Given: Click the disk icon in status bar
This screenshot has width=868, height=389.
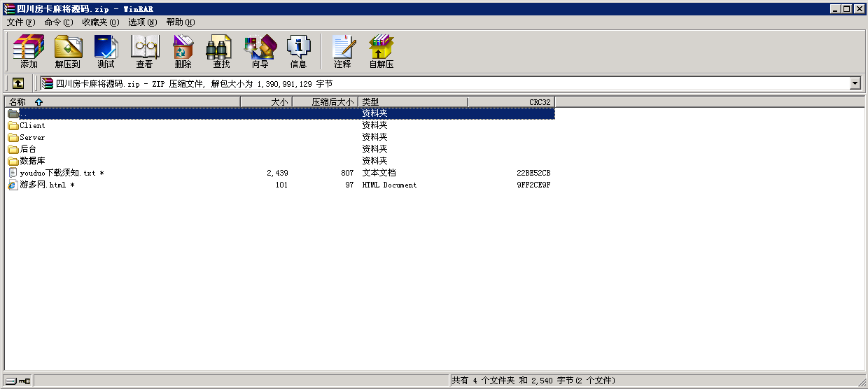Looking at the screenshot, I should [x=12, y=381].
